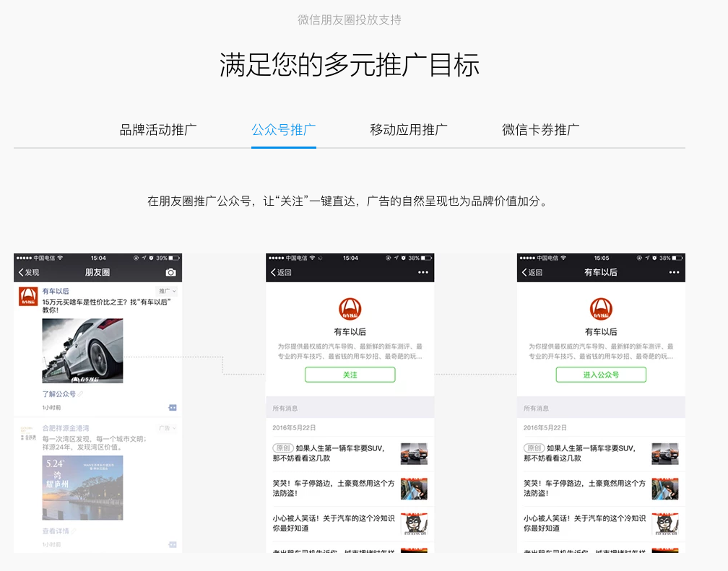Tap the camera icon in 朋友圈 header
Viewport: 728px width, 571px height.
coord(171,272)
